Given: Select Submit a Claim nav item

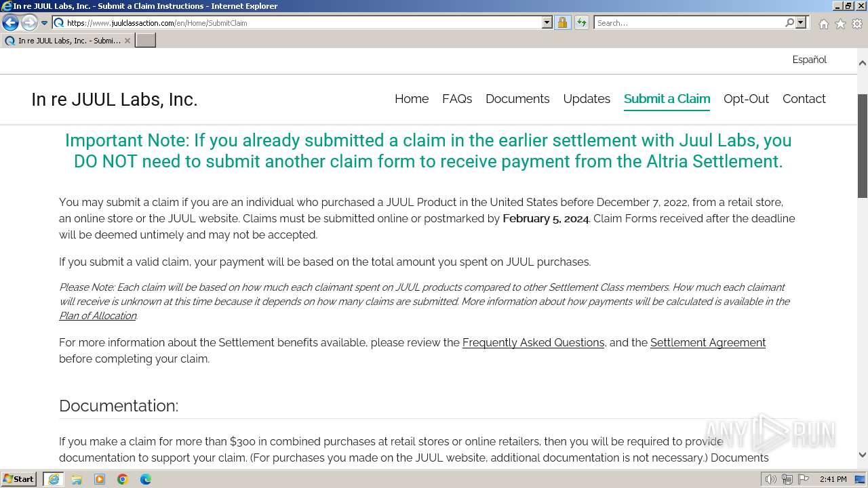Looking at the screenshot, I should click(x=667, y=99).
